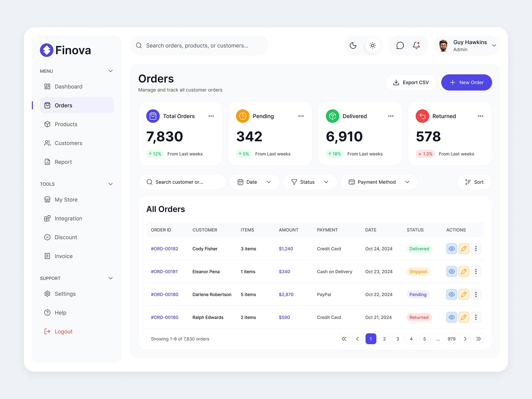Viewport: 532px width, 399px height.
Task: Switch to dark mode moon icon
Action: 353,46
